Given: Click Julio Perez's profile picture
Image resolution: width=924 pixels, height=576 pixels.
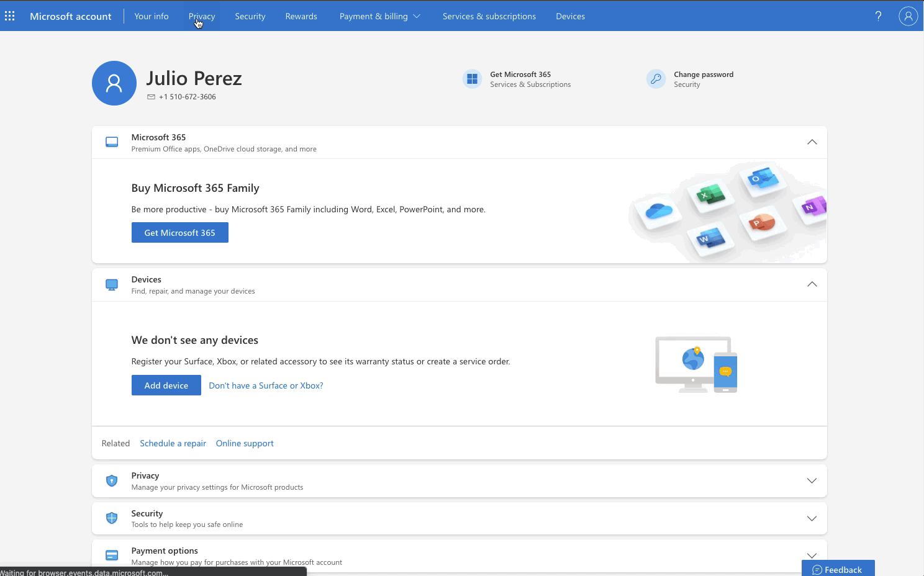Looking at the screenshot, I should pyautogui.click(x=114, y=83).
